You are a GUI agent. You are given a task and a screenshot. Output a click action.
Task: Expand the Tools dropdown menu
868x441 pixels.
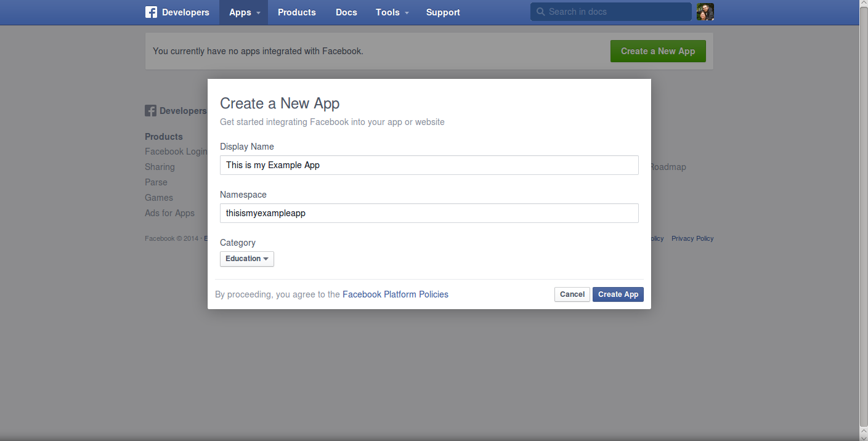[392, 12]
